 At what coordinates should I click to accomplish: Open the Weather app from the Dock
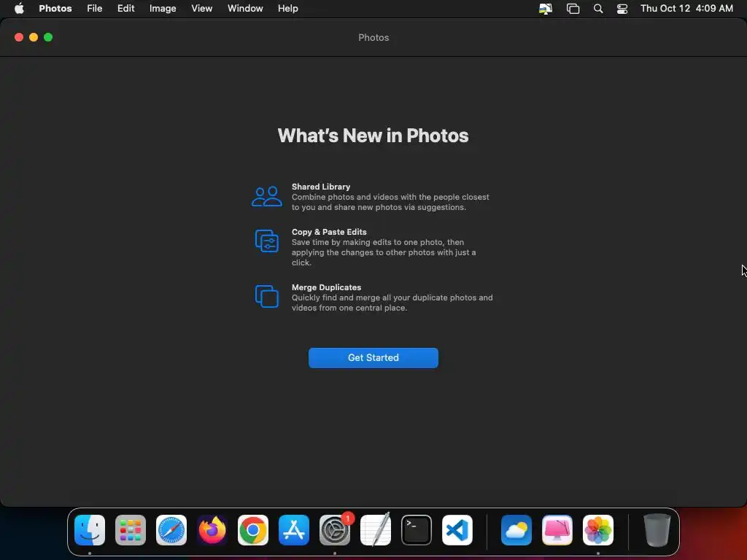[516, 530]
